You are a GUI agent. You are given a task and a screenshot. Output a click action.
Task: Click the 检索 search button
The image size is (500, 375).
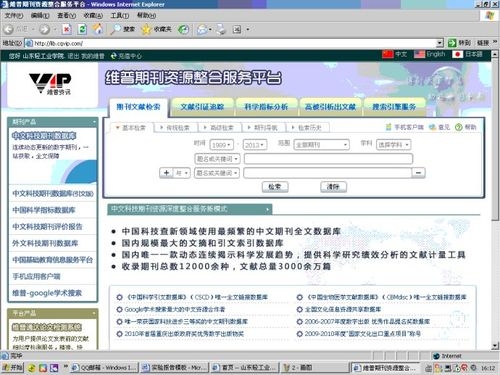[x=275, y=187]
